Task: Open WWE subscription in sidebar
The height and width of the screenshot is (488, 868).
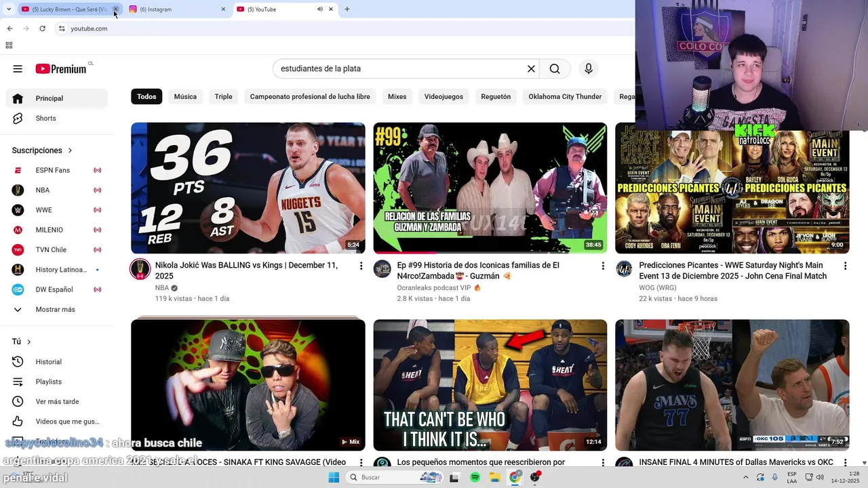Action: [x=57, y=210]
